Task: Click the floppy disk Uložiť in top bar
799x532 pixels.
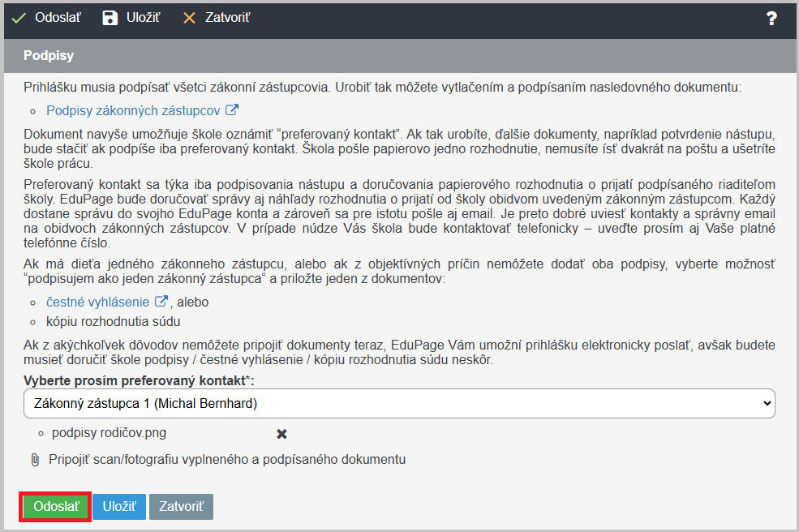Action: (131, 18)
